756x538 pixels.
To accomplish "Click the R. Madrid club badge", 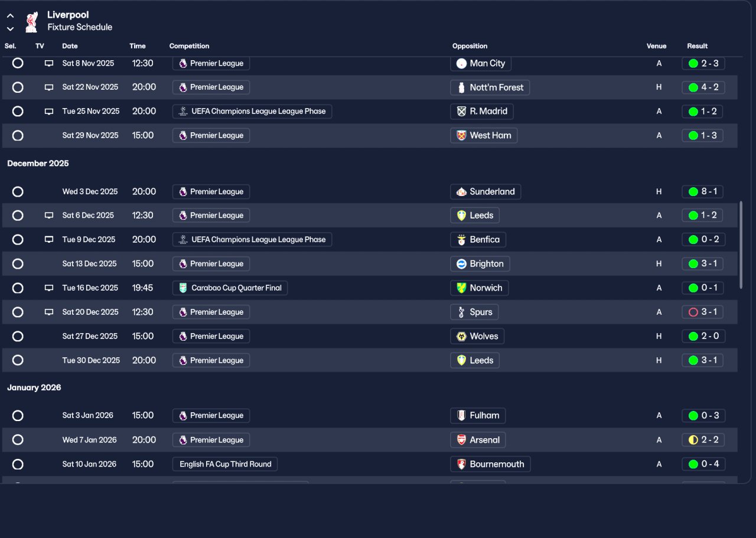I will pos(462,111).
